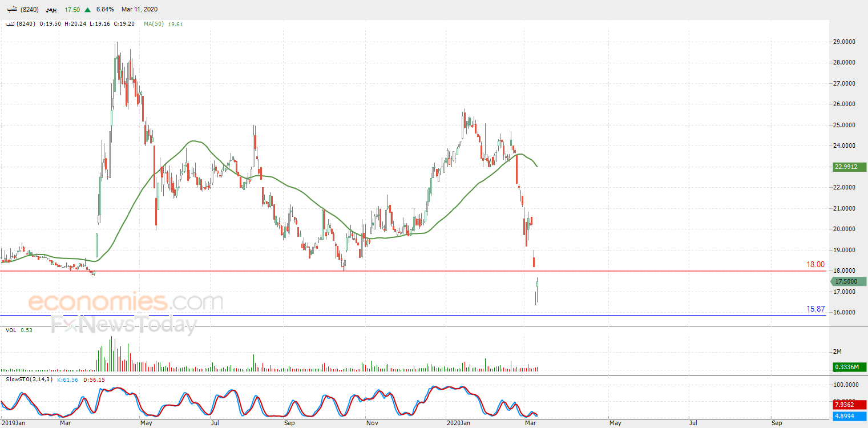868x428 pixels.
Task: Click the 2019Jan time axis label
Action: [14, 423]
